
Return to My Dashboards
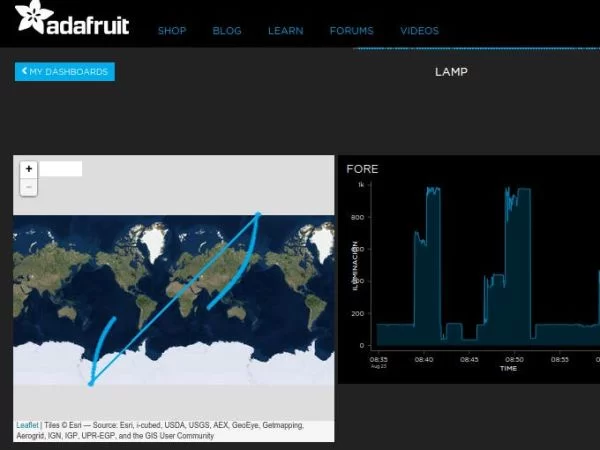tap(65, 72)
